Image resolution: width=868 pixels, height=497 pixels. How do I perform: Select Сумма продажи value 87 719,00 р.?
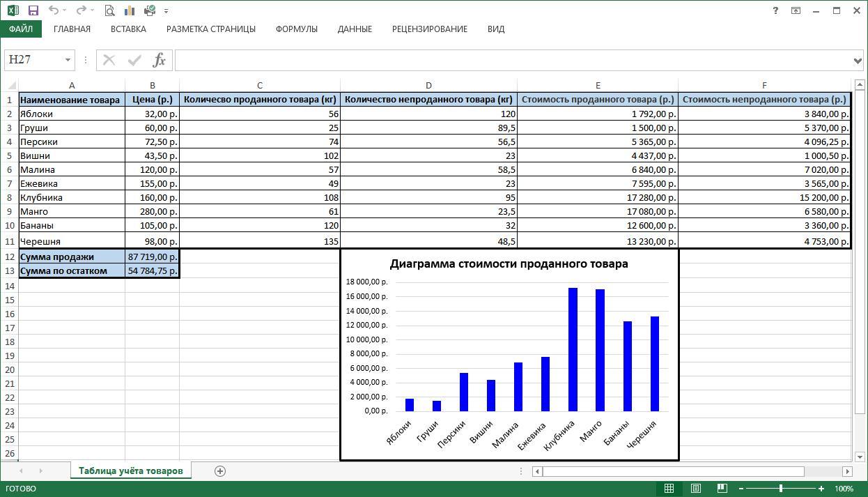[153, 257]
